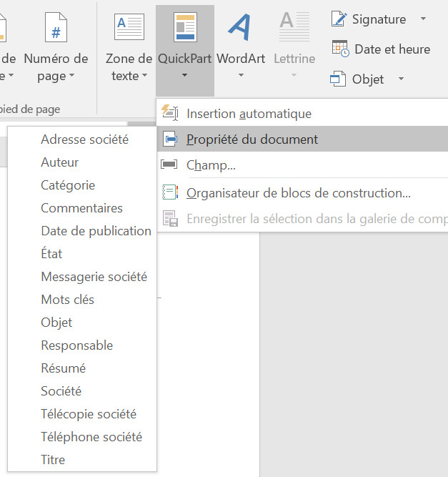Click the Zone de texte icon

coord(129,27)
